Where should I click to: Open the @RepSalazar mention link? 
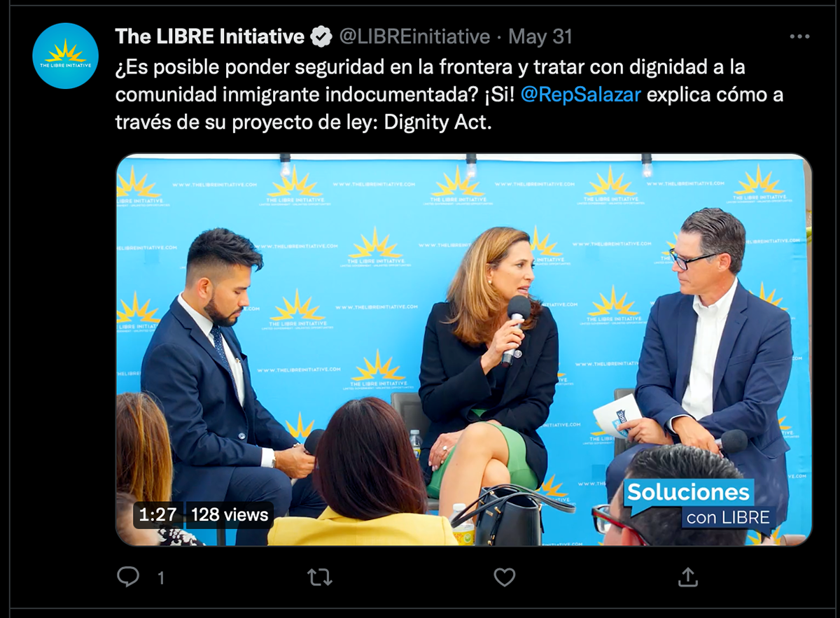(581, 94)
